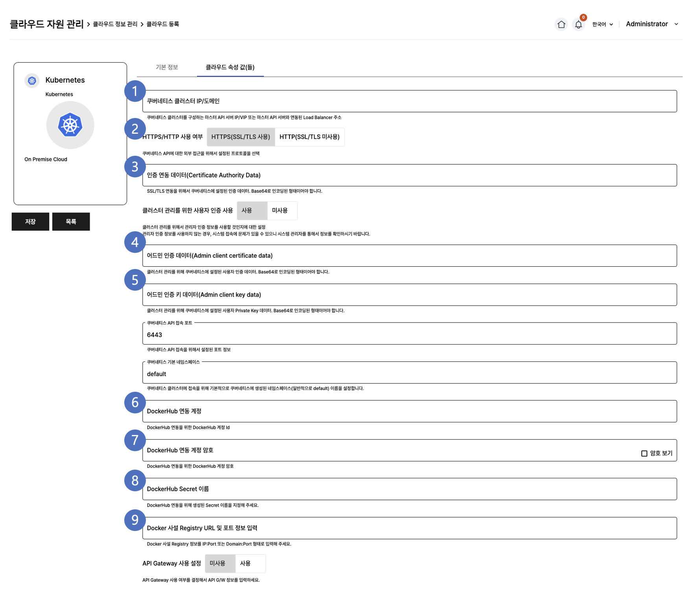Select HTTP(SSL/TLS 미사용) protocol option
Viewport: 700px width, 601px height.
click(x=309, y=137)
